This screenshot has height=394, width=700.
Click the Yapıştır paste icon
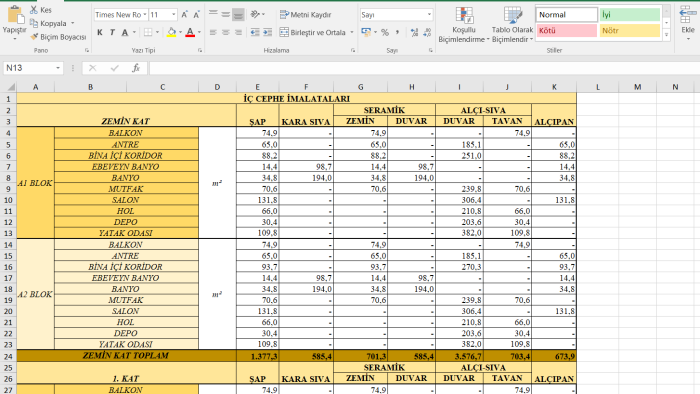15,15
